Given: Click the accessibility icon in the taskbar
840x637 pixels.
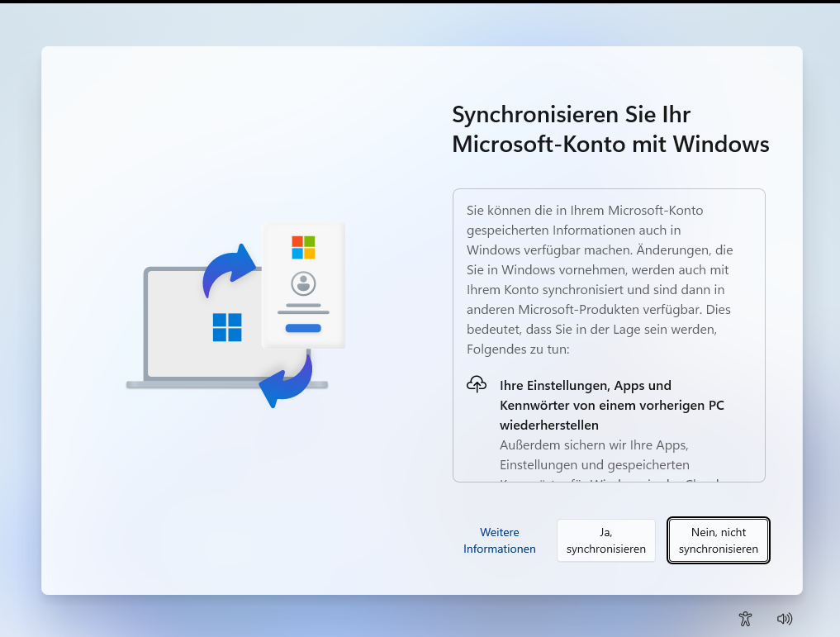Looking at the screenshot, I should [745, 618].
